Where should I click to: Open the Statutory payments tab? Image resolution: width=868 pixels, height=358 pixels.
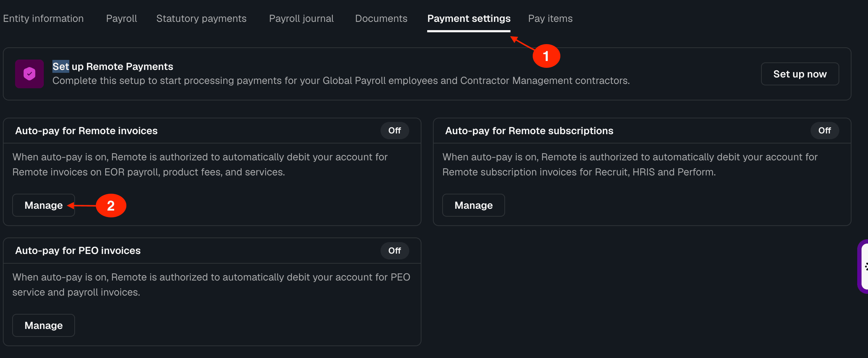coord(201,18)
